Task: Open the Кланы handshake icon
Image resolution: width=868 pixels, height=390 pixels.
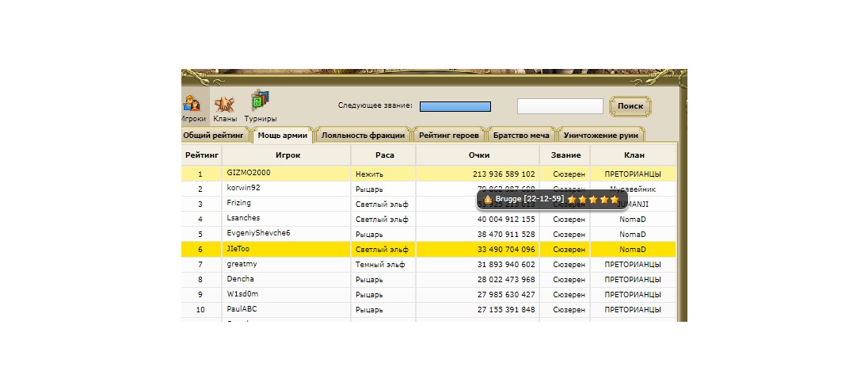Action: (225, 104)
